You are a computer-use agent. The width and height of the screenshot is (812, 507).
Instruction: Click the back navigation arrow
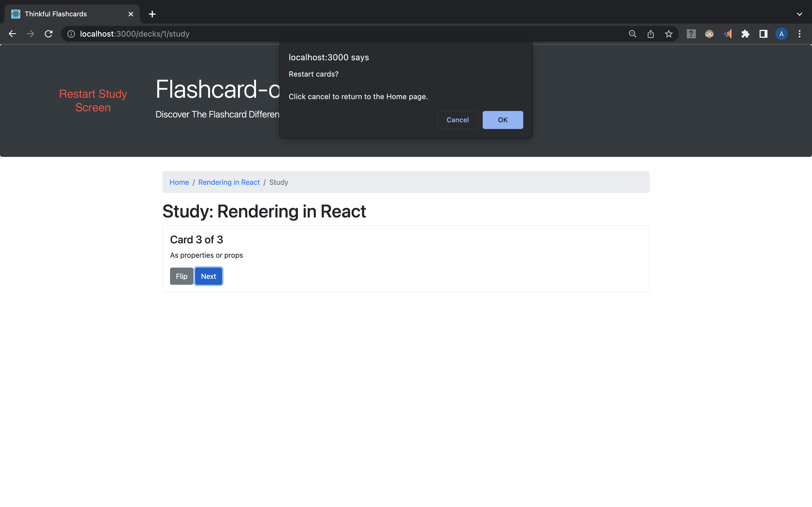pyautogui.click(x=12, y=34)
